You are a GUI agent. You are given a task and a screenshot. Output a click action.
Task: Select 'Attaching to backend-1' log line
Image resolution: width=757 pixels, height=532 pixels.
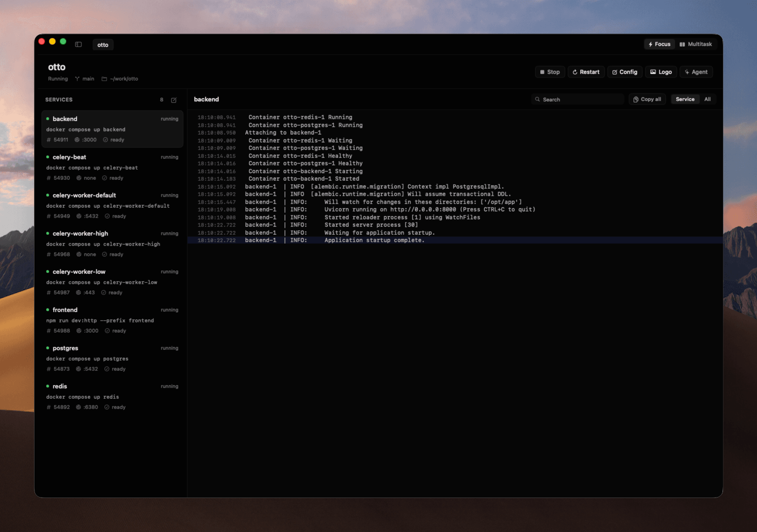coord(455,133)
